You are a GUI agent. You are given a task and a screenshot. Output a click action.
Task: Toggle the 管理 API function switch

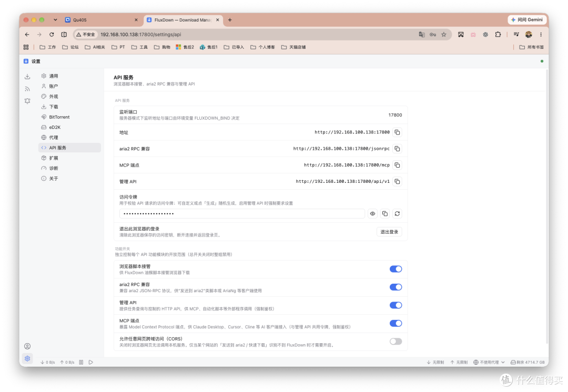coord(395,305)
